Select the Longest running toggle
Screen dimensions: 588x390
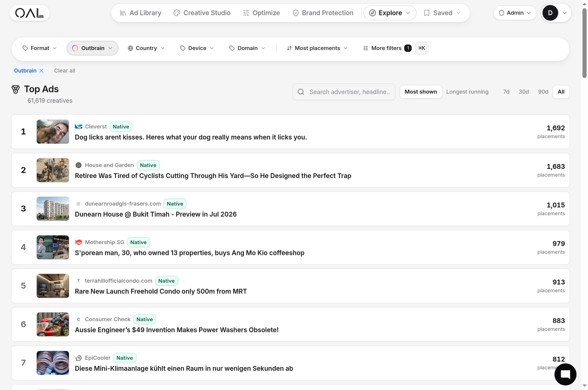tap(467, 92)
